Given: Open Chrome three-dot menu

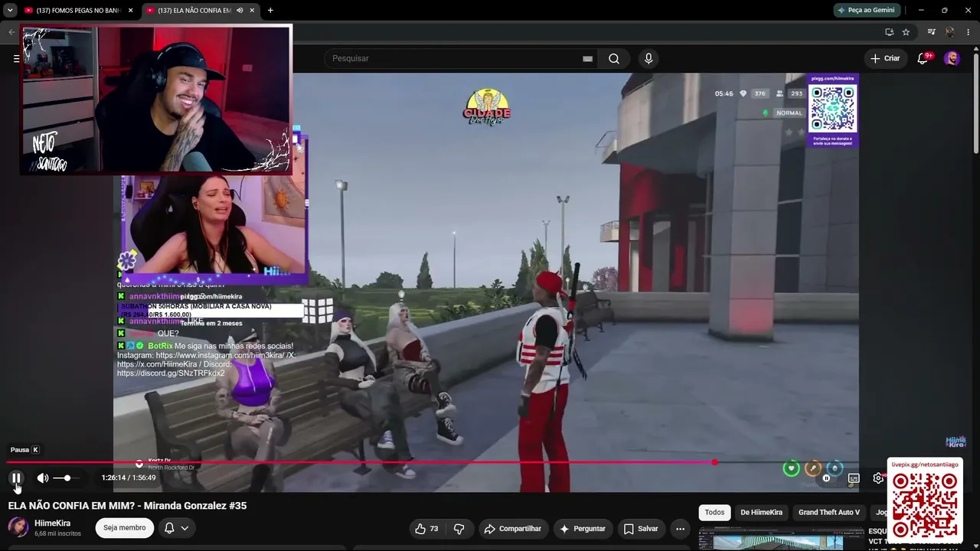Looking at the screenshot, I should click(969, 32).
